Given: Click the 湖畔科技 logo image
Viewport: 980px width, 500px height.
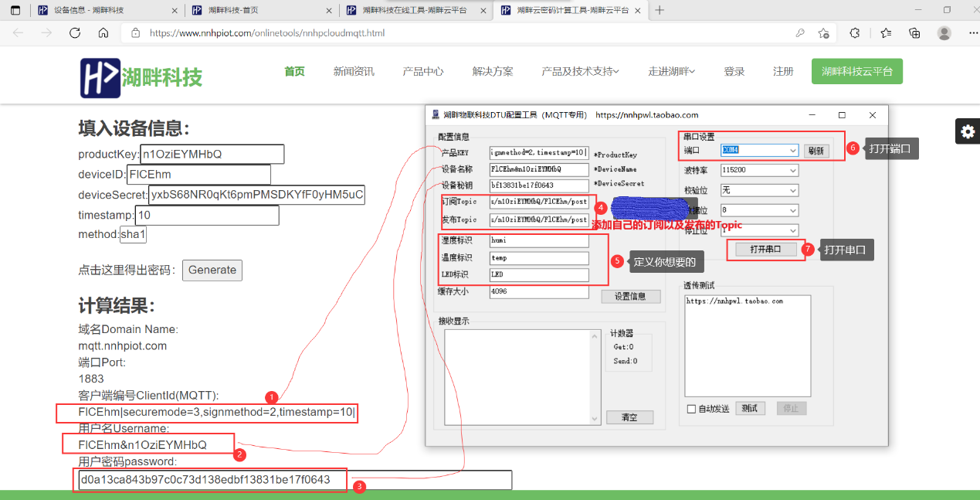Looking at the screenshot, I should point(141,77).
